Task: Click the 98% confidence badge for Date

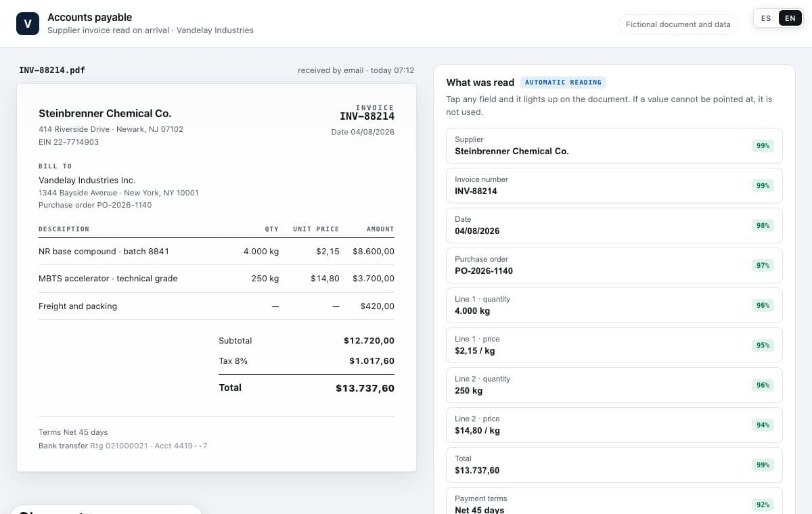Action: [763, 225]
